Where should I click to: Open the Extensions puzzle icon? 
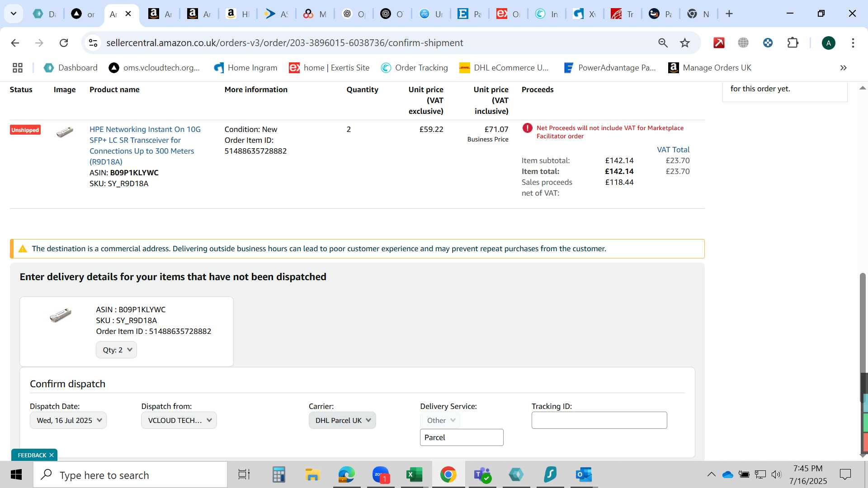point(793,43)
